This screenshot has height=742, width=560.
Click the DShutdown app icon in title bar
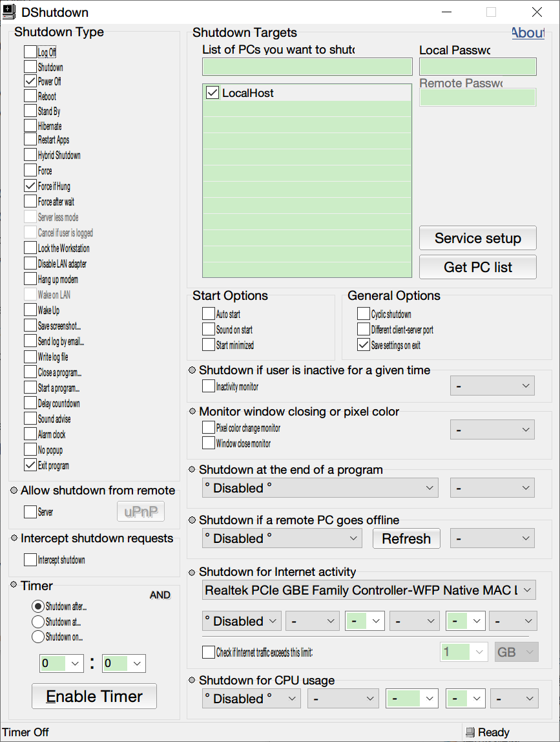coord(9,12)
